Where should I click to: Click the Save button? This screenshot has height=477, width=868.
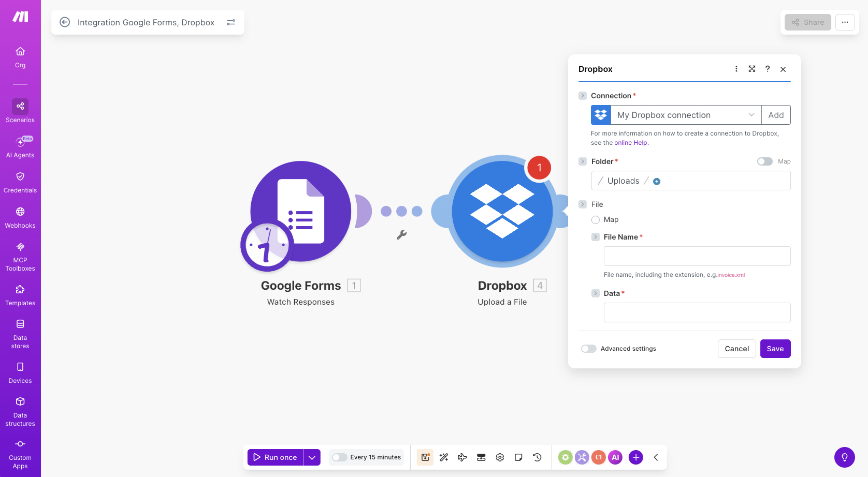point(775,349)
